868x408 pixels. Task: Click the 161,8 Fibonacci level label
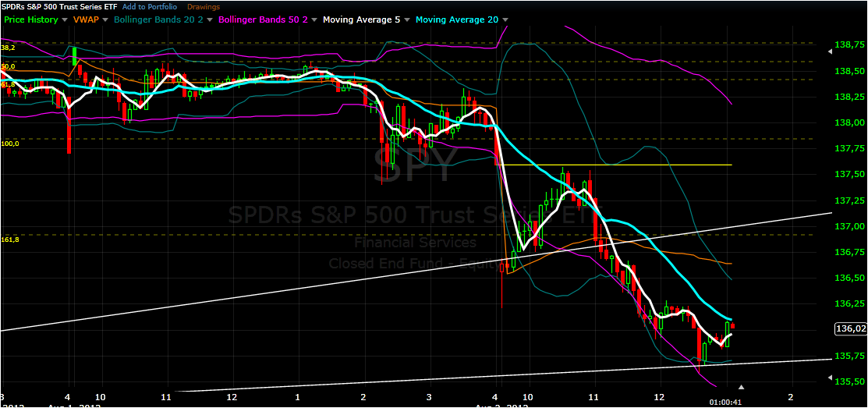tap(10, 239)
